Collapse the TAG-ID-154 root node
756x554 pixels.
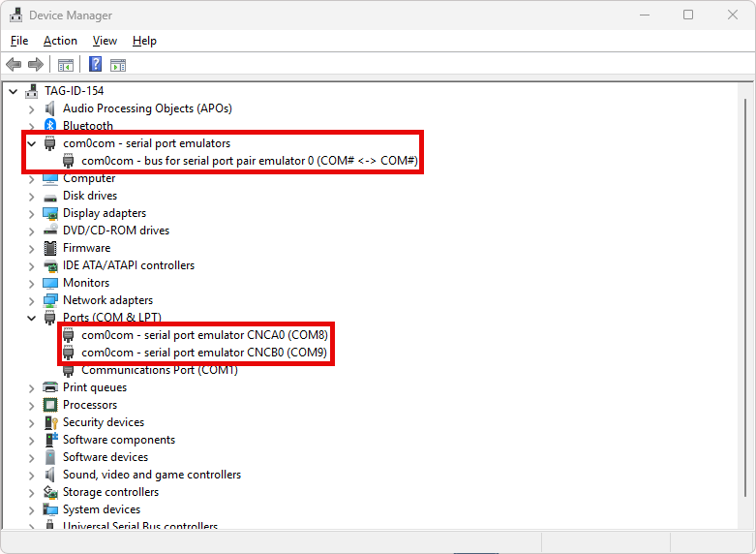pos(13,91)
